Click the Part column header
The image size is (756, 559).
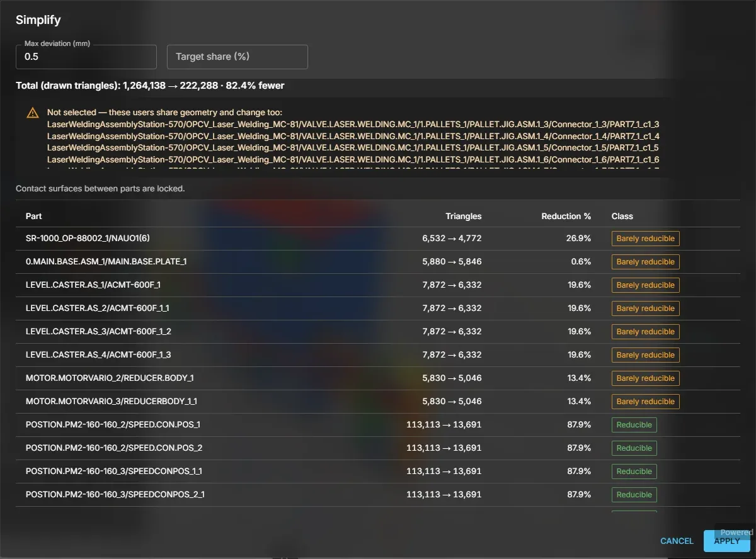pos(34,216)
